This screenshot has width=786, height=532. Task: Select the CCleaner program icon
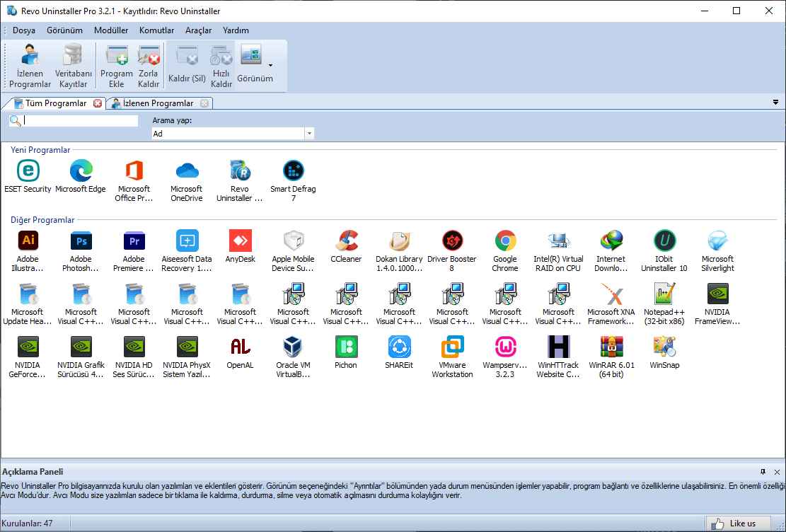tap(346, 241)
